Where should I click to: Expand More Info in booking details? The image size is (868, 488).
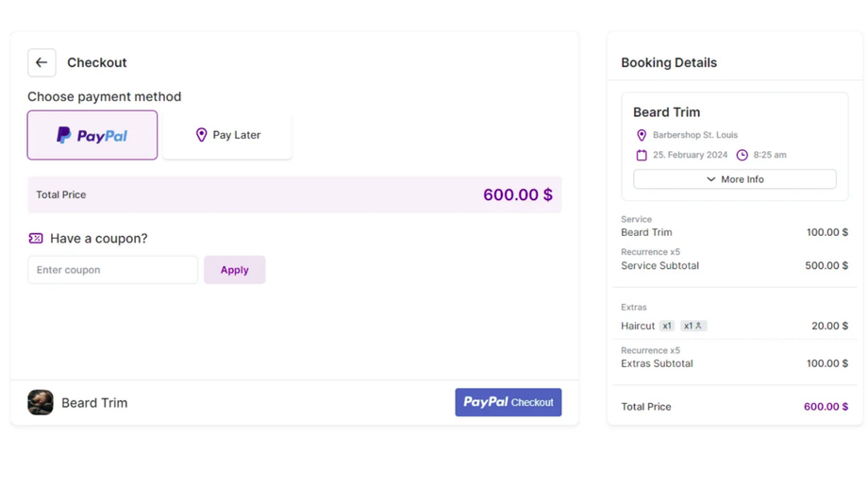735,179
